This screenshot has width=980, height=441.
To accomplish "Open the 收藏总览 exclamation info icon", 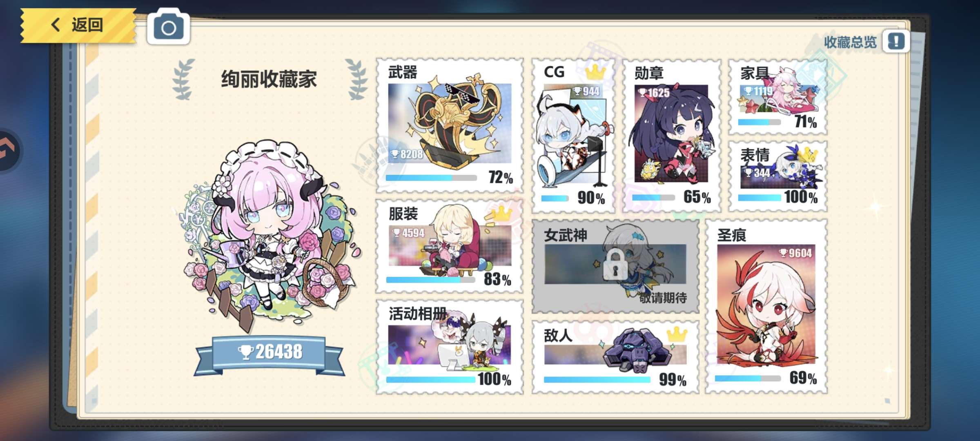I will [895, 41].
